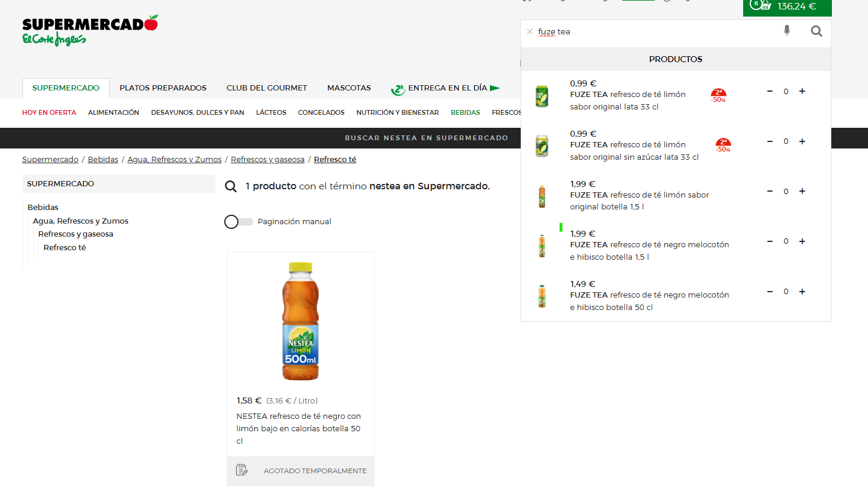Open thumbnail of Fuze Tea melocotón 50 cl bottle
Image resolution: width=868 pixels, height=504 pixels.
[542, 296]
